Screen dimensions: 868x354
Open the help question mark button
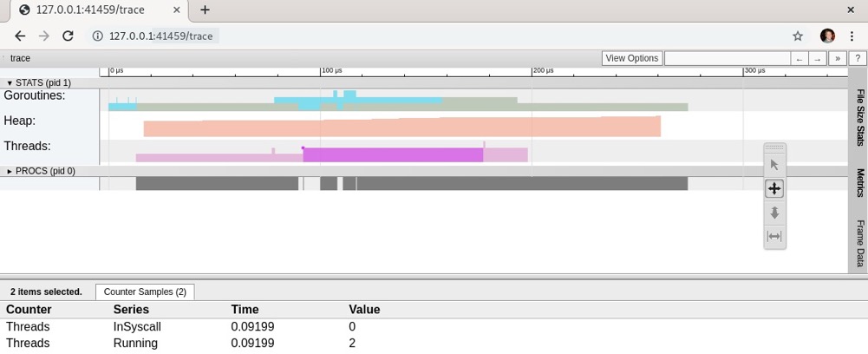857,59
